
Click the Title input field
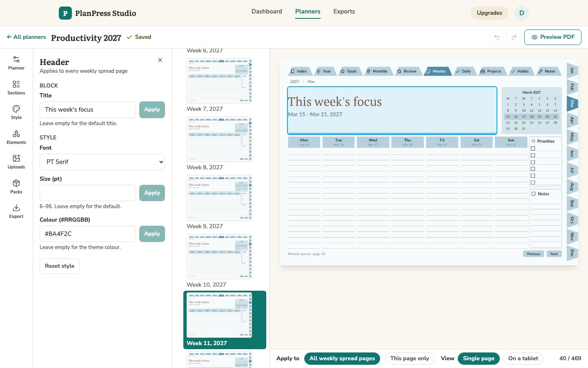point(88,110)
